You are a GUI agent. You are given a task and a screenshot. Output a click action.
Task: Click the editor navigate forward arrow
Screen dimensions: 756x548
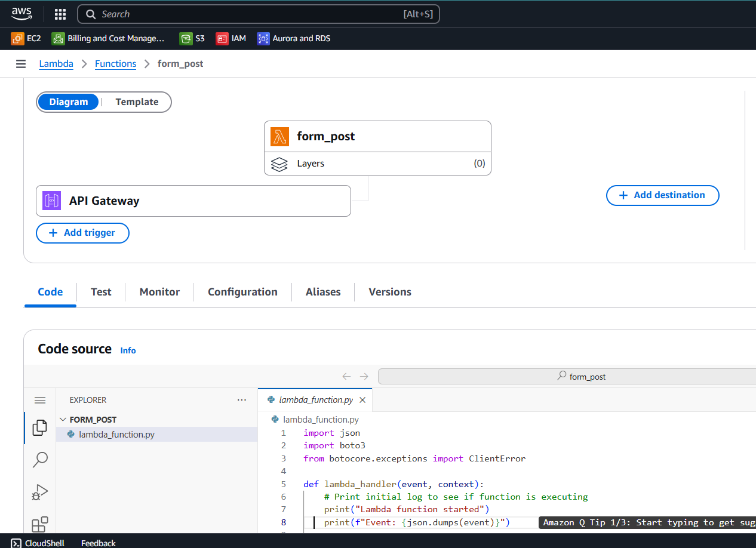pyautogui.click(x=364, y=376)
